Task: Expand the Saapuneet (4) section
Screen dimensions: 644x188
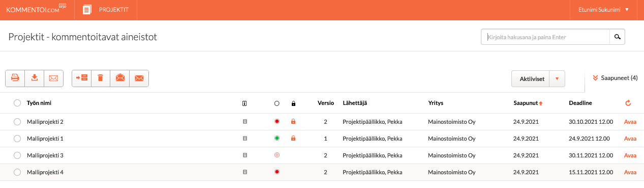Action: click(615, 78)
